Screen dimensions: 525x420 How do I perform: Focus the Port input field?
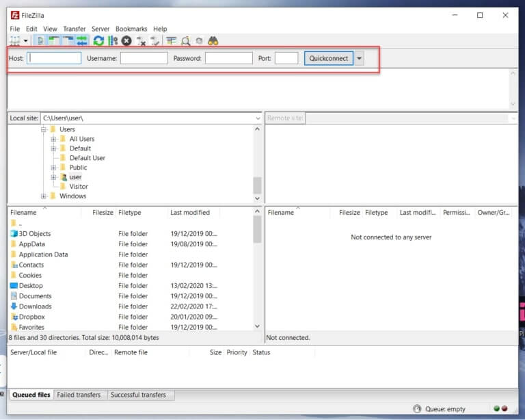tap(286, 58)
